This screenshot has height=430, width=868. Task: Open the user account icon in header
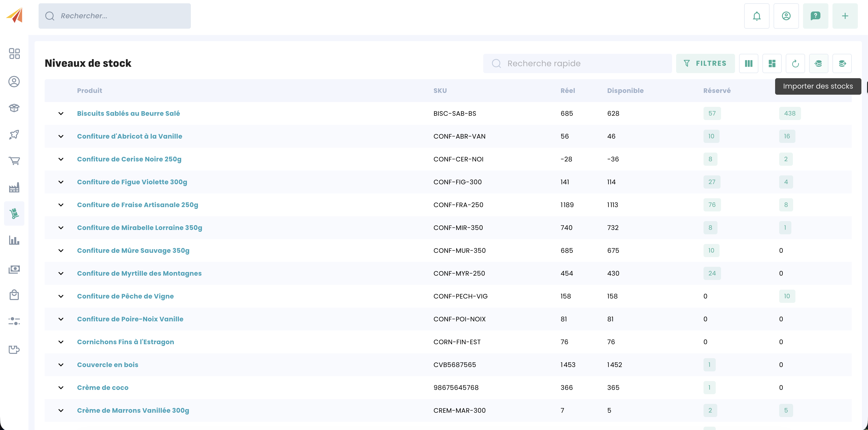(786, 16)
